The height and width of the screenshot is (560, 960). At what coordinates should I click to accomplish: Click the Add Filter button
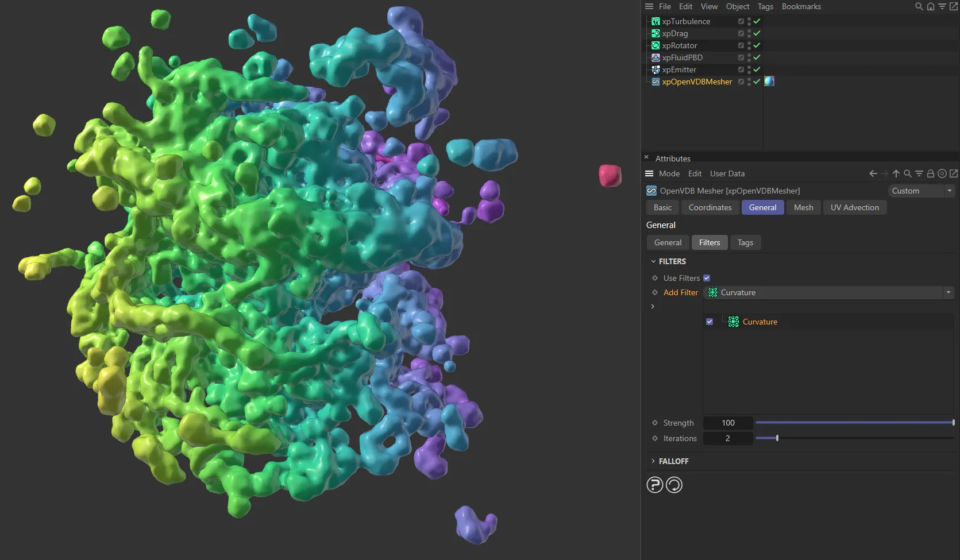point(680,292)
